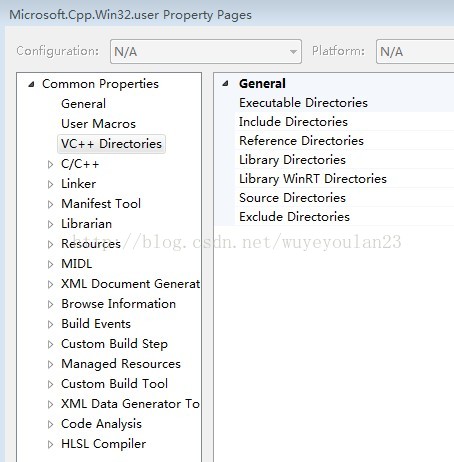454x462 pixels.
Task: Select User Macros in the tree
Action: point(98,124)
